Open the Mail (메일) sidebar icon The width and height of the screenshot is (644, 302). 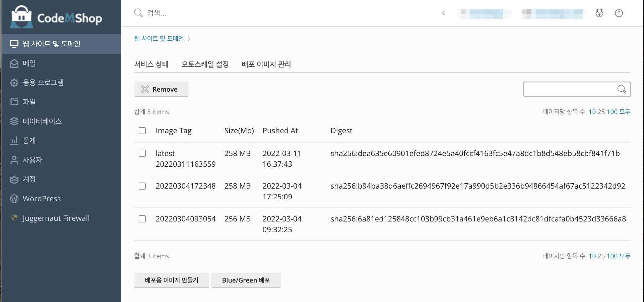[x=14, y=63]
